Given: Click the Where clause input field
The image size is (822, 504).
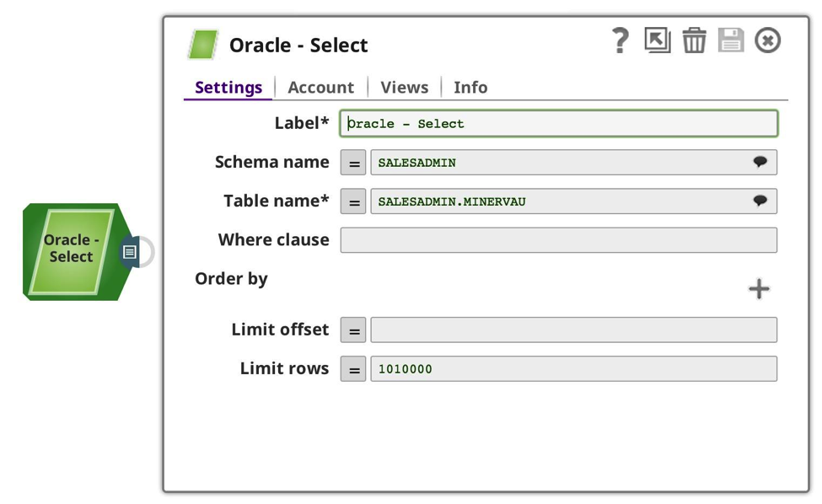Looking at the screenshot, I should pyautogui.click(x=558, y=240).
